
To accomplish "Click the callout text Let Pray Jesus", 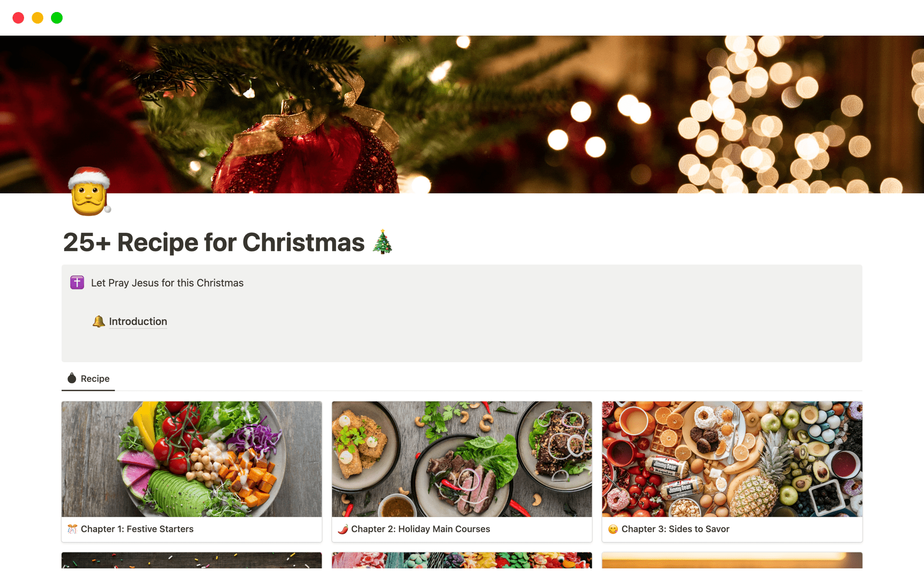I will [167, 283].
